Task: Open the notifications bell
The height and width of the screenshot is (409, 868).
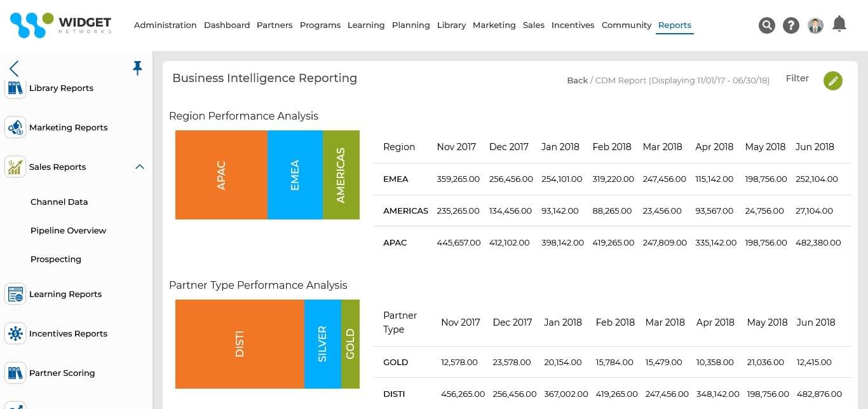Action: pos(839,24)
